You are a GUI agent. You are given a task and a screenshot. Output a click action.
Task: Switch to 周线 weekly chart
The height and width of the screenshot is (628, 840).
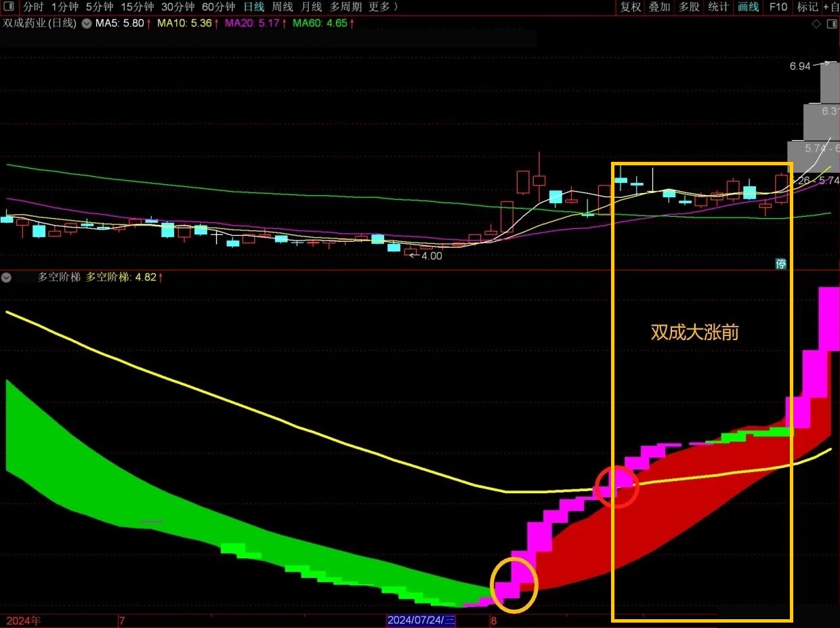click(x=282, y=7)
